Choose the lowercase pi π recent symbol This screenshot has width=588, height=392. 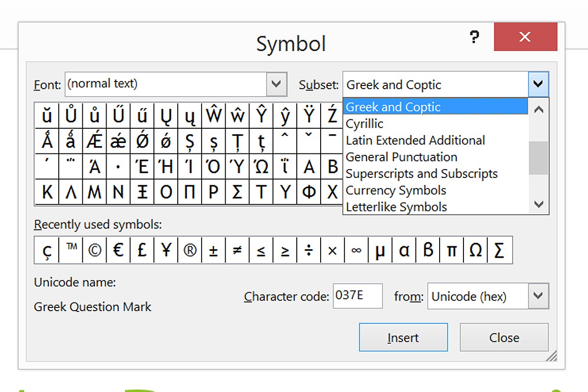click(452, 250)
